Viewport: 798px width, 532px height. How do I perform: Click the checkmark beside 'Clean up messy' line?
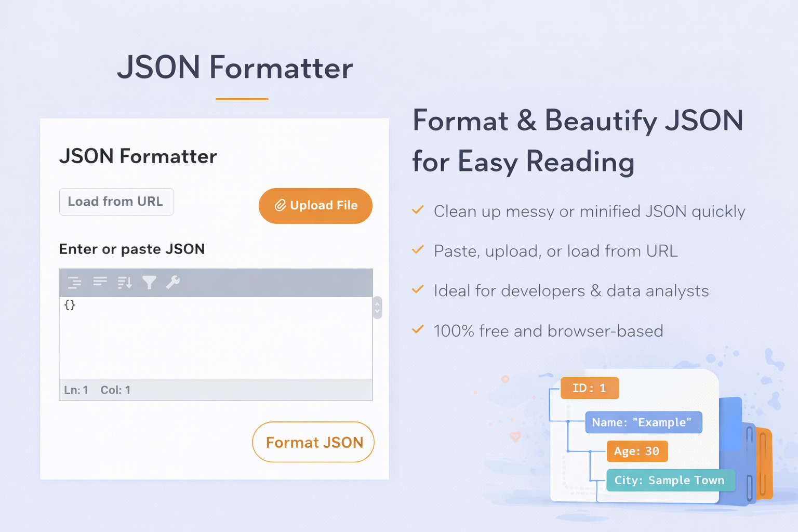(x=418, y=210)
